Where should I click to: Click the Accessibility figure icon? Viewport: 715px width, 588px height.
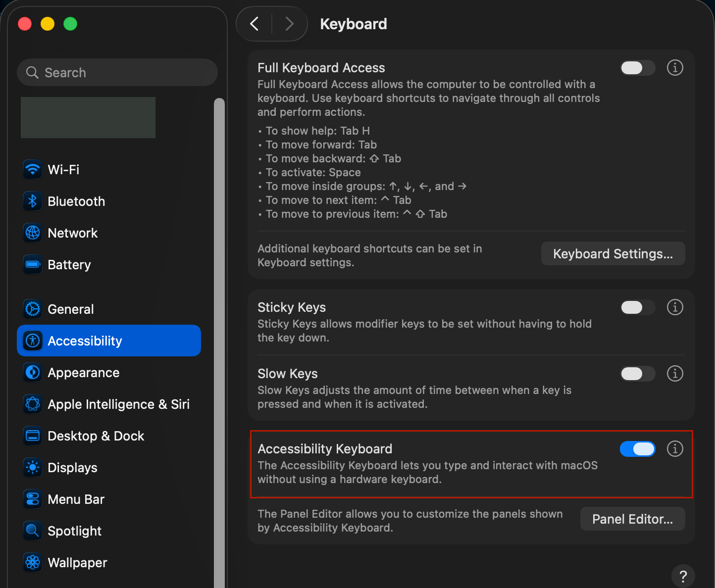point(33,341)
